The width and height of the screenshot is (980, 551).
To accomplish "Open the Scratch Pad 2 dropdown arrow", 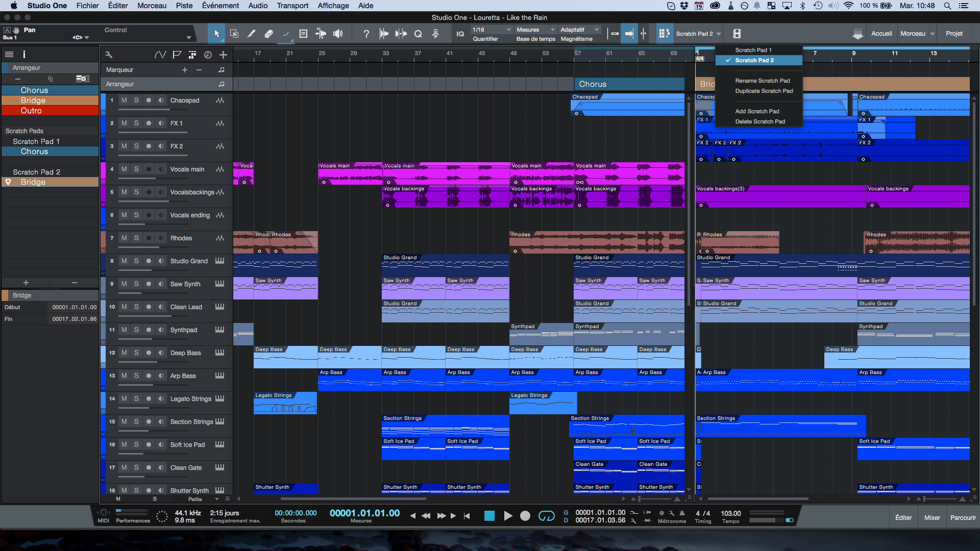I will [x=719, y=34].
